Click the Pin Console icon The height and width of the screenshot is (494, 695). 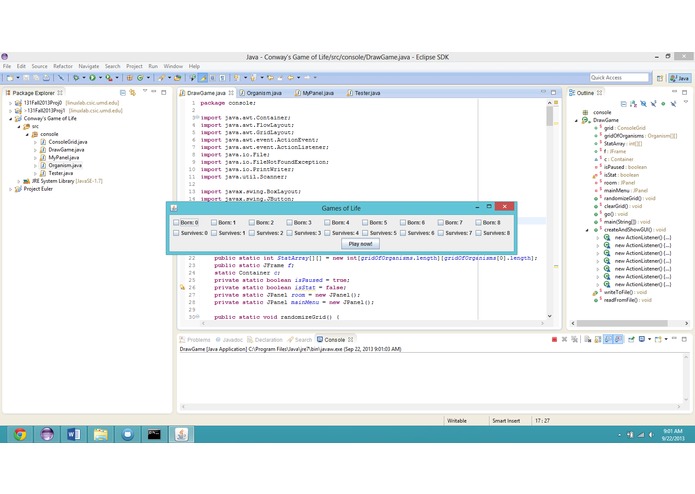(631, 340)
